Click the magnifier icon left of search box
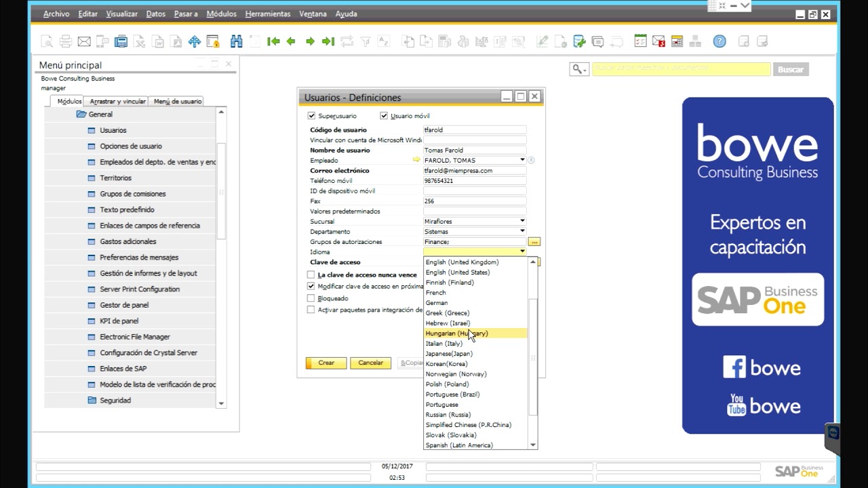Viewport: 868px width, 488px height. click(578, 69)
